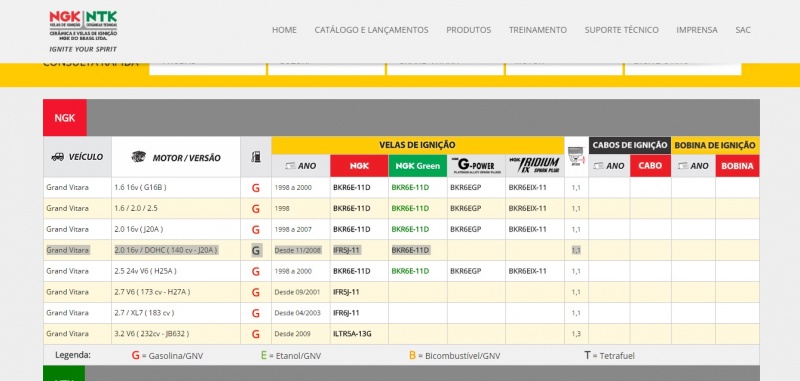The width and height of the screenshot is (800, 381).
Task: Click the VELAS DE IGNIÇÃO yellow header
Action: pos(417,145)
